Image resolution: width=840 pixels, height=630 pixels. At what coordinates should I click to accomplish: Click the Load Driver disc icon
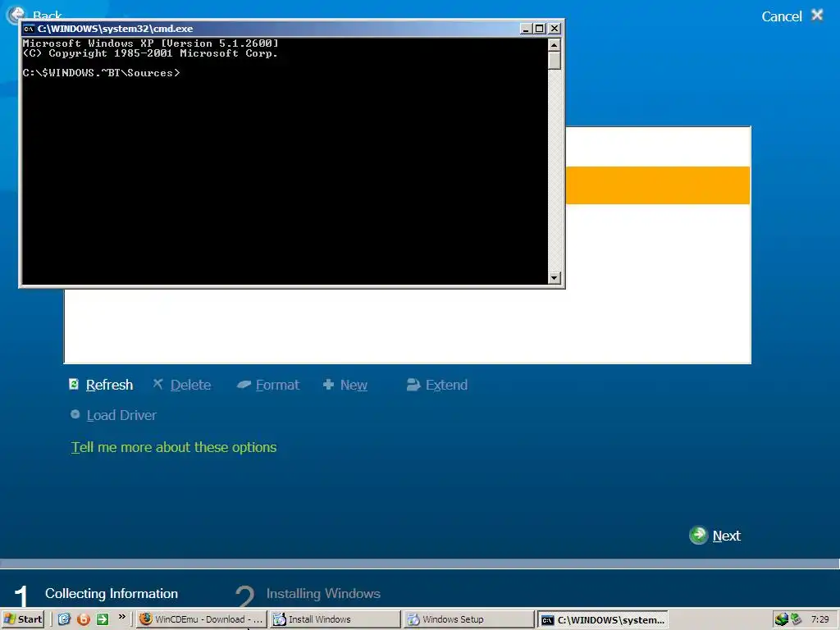coord(75,414)
